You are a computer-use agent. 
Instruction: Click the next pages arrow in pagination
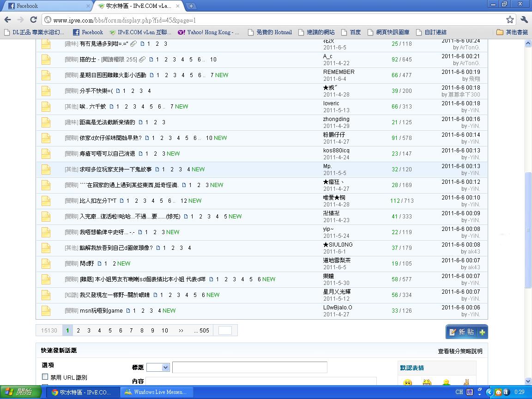point(181,331)
